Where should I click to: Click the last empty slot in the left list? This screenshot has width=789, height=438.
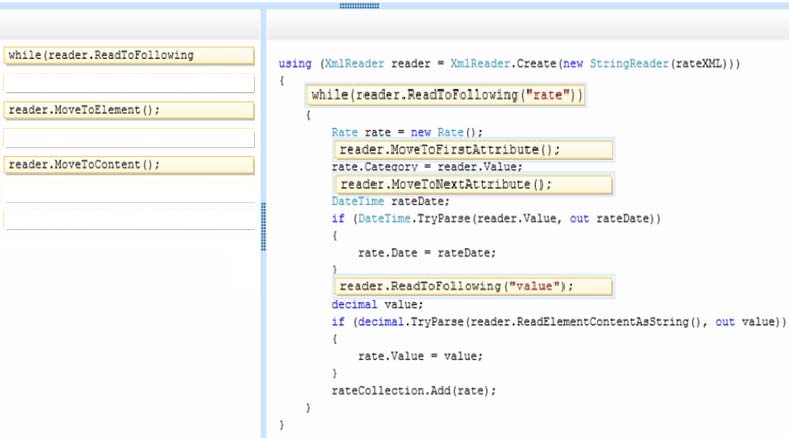point(129,220)
